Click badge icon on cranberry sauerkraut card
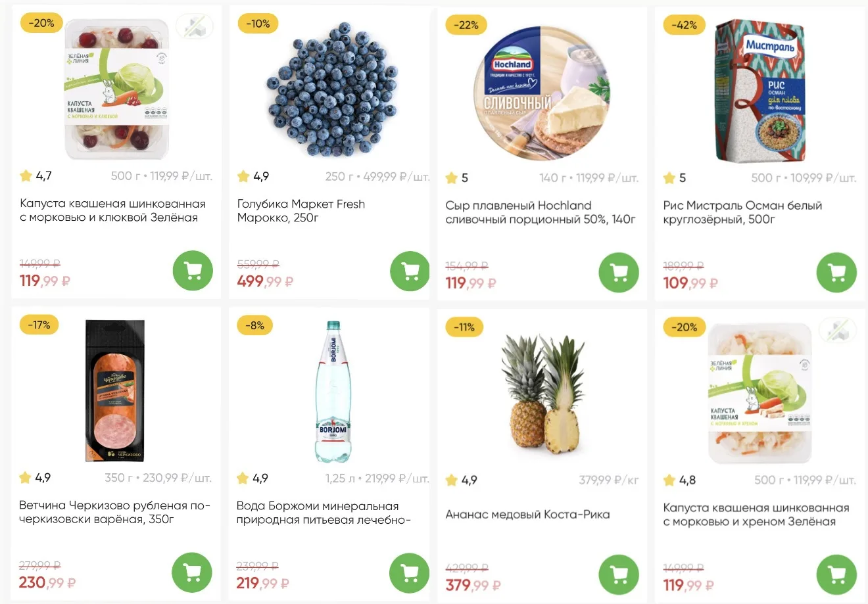Screen dimensions: 868x604 coord(194,27)
